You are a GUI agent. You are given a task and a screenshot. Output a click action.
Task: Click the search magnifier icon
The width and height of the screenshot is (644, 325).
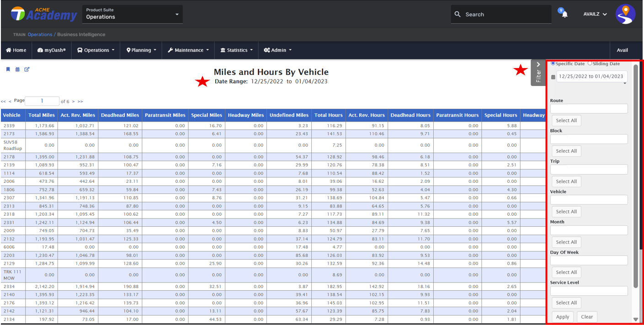[x=458, y=14]
